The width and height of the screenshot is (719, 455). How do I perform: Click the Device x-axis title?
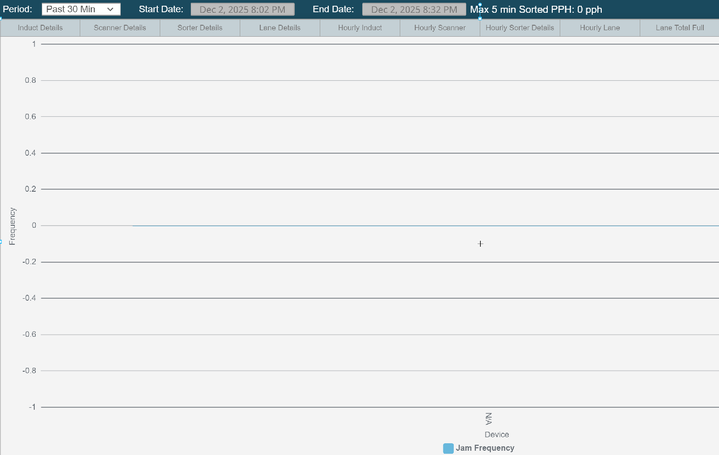497,434
